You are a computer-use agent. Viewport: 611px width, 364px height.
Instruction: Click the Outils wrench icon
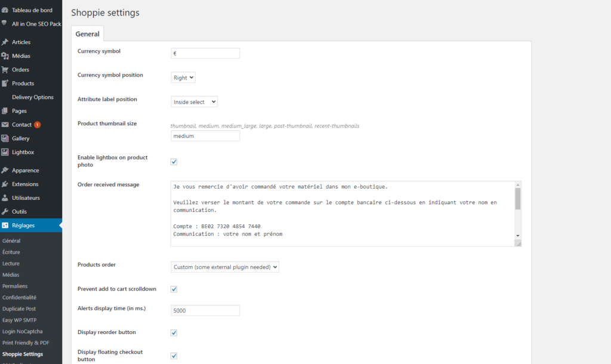pyautogui.click(x=5, y=212)
